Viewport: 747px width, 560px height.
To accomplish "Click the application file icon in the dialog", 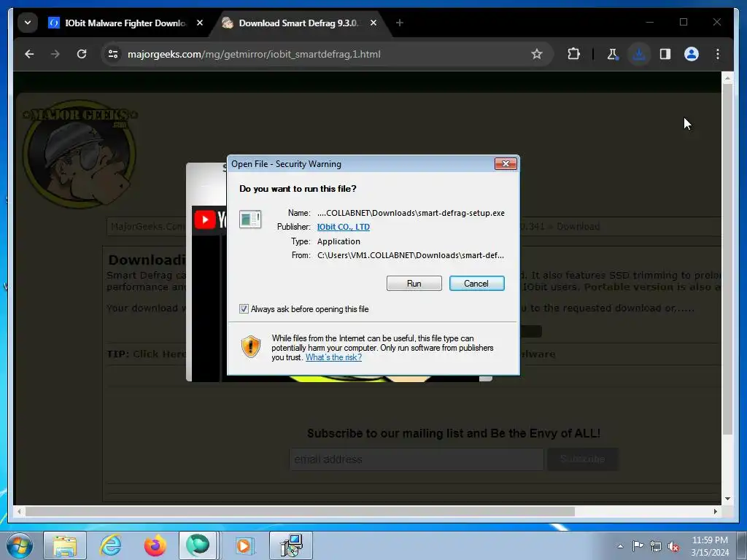I will click(x=250, y=219).
